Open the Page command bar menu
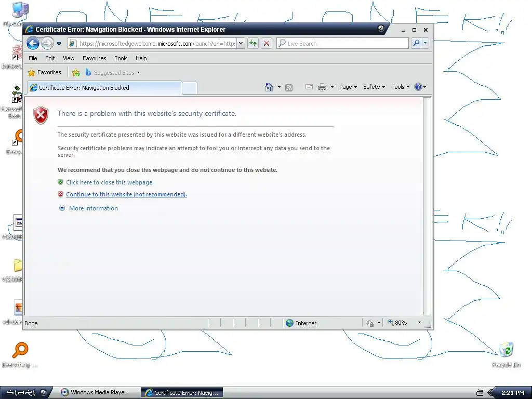Image resolution: width=532 pixels, height=399 pixels. 348,87
